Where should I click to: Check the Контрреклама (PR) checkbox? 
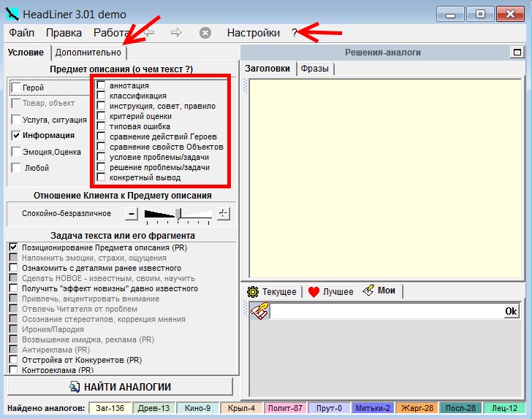click(x=13, y=369)
